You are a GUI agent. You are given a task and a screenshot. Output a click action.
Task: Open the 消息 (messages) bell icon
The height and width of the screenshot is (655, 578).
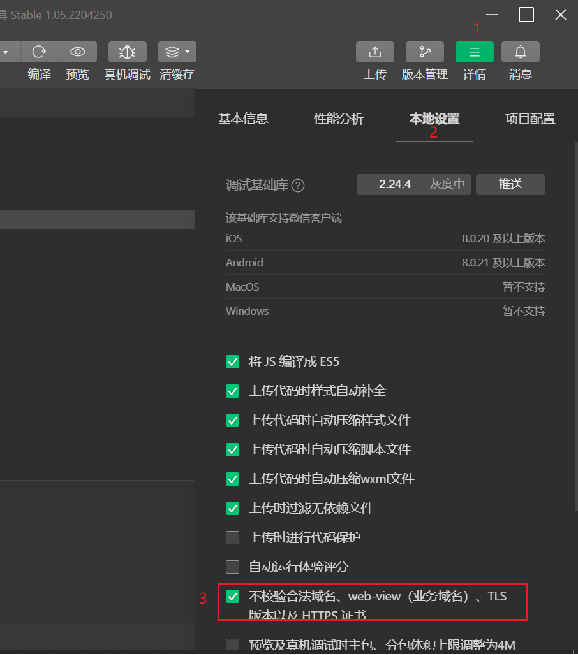[520, 52]
